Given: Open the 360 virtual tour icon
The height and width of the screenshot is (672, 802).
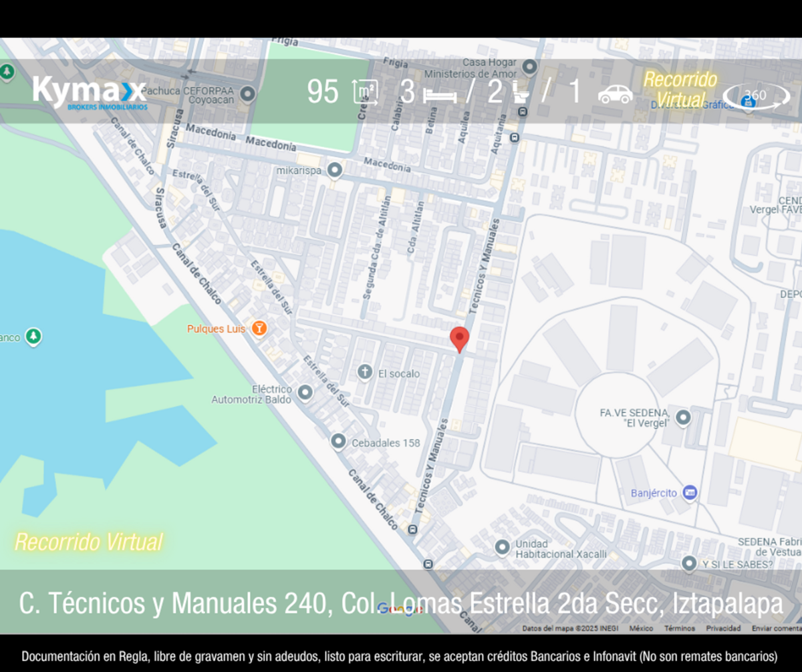Looking at the screenshot, I should click(756, 97).
